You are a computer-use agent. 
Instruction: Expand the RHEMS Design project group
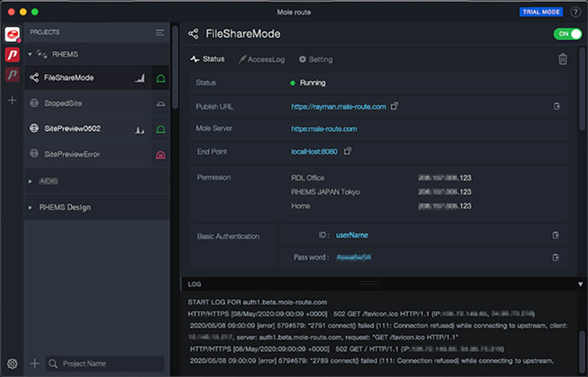coord(30,208)
